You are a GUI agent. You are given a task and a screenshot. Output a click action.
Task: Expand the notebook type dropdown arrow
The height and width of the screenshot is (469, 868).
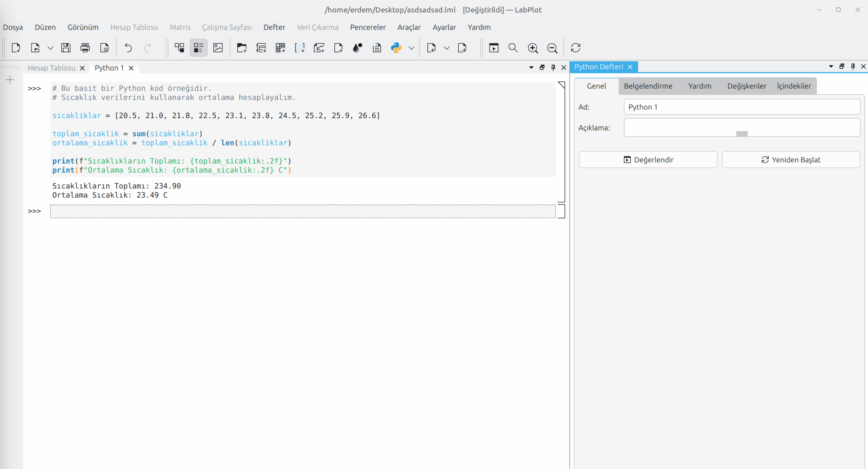(412, 48)
